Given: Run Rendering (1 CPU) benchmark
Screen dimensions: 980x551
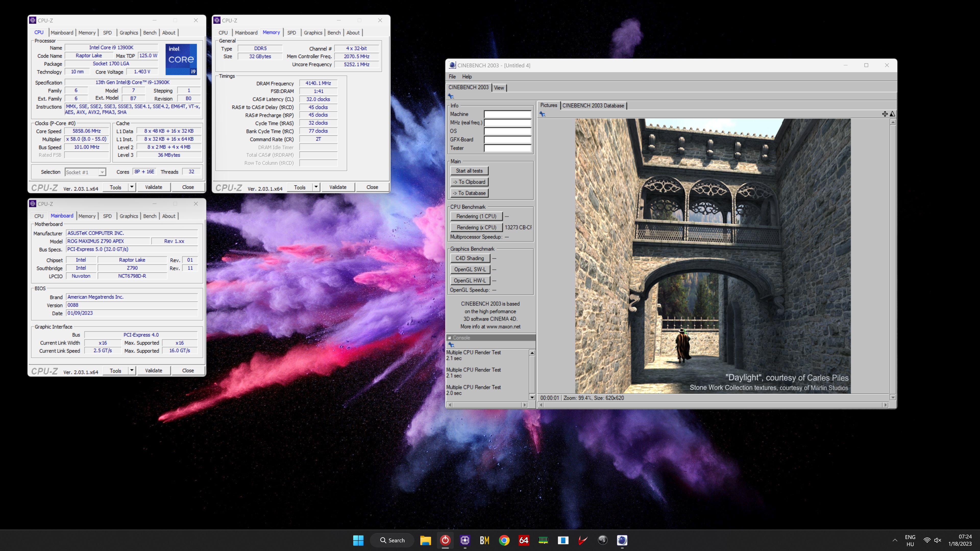Looking at the screenshot, I should click(476, 216).
